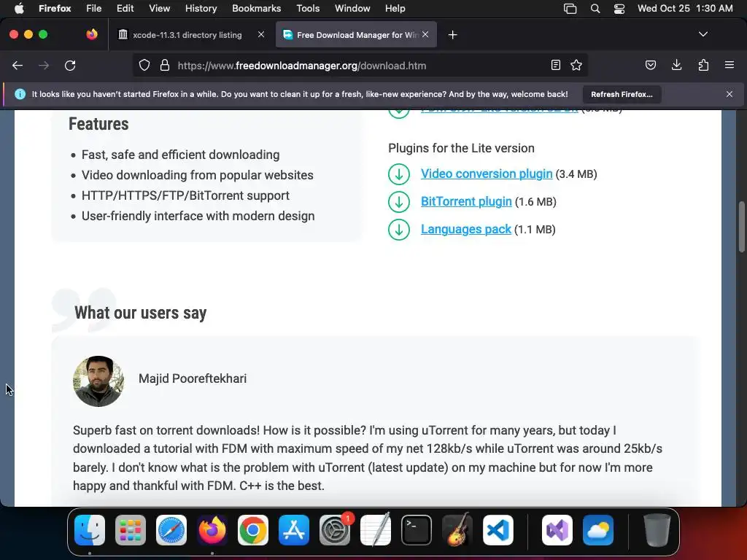Click the download arrow beside BitTorrent plugin
Image resolution: width=747 pixels, height=560 pixels.
[399, 202]
